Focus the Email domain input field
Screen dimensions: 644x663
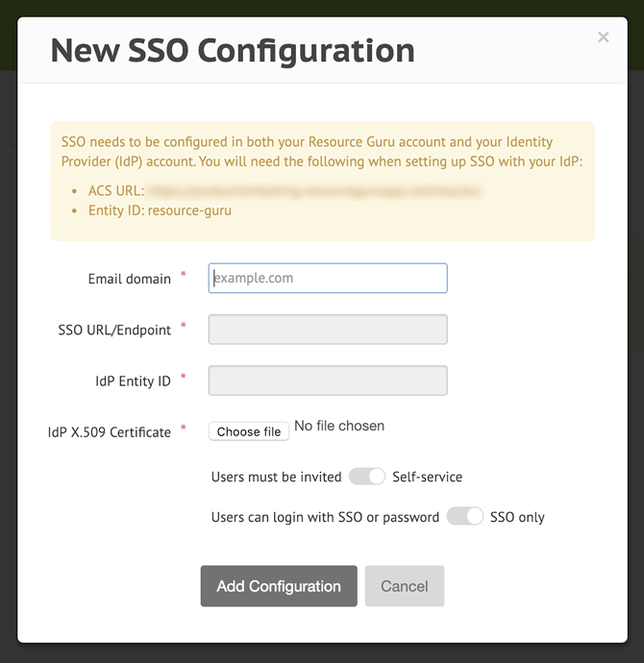click(x=328, y=279)
